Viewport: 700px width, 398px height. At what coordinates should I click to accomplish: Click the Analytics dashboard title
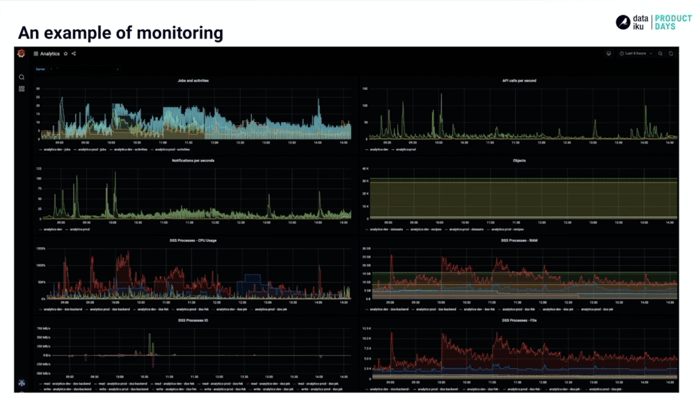(x=50, y=54)
